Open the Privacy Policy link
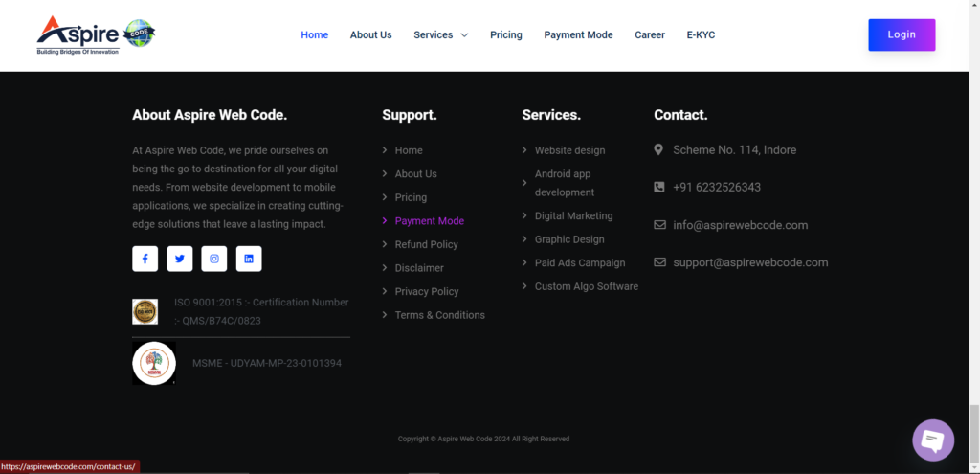 (427, 291)
